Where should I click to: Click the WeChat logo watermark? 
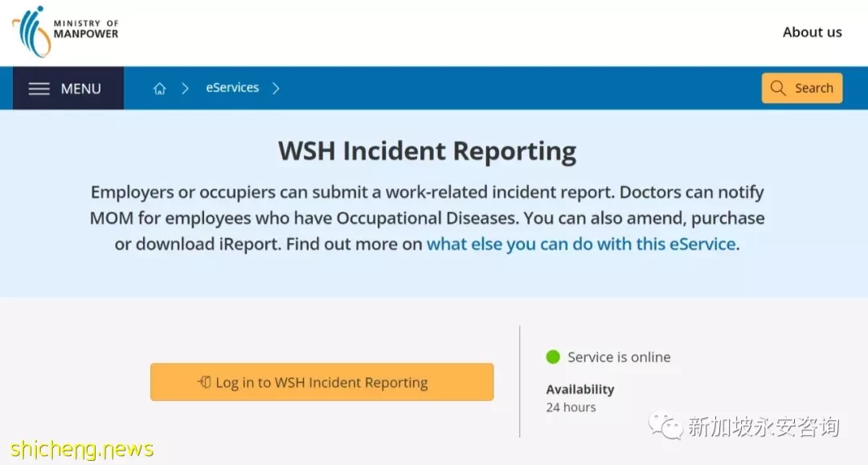[x=665, y=426]
